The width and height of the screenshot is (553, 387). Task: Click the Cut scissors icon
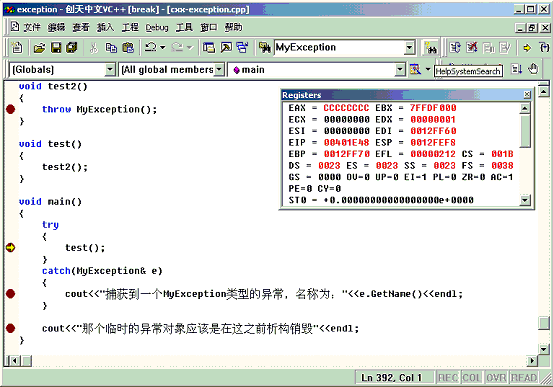coord(93,47)
